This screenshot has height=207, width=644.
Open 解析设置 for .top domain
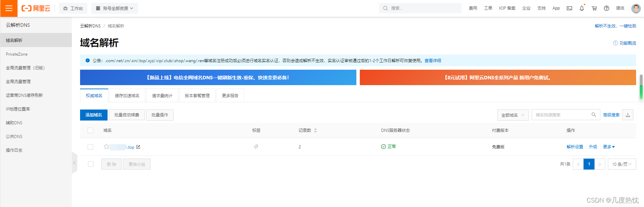[x=575, y=147]
